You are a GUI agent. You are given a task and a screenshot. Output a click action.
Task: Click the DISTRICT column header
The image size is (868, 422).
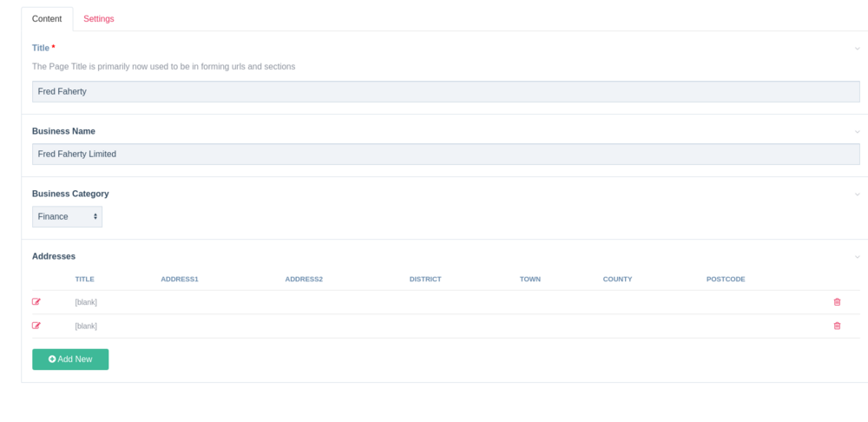425,280
